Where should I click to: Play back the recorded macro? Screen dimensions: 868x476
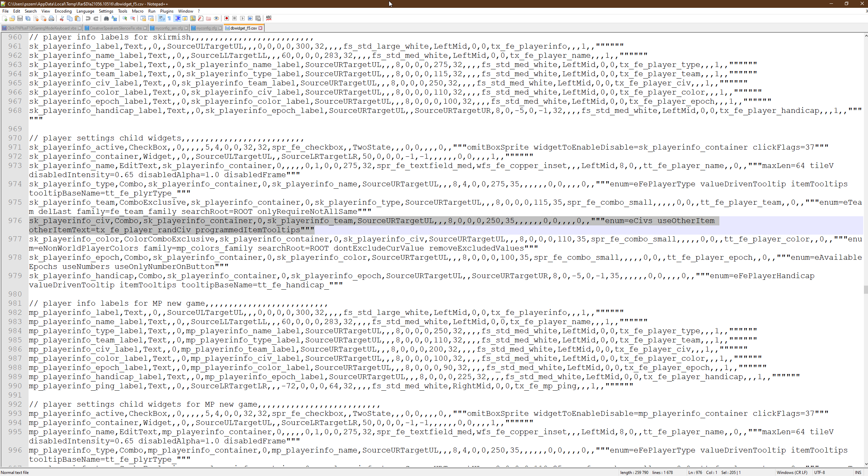pos(243,18)
